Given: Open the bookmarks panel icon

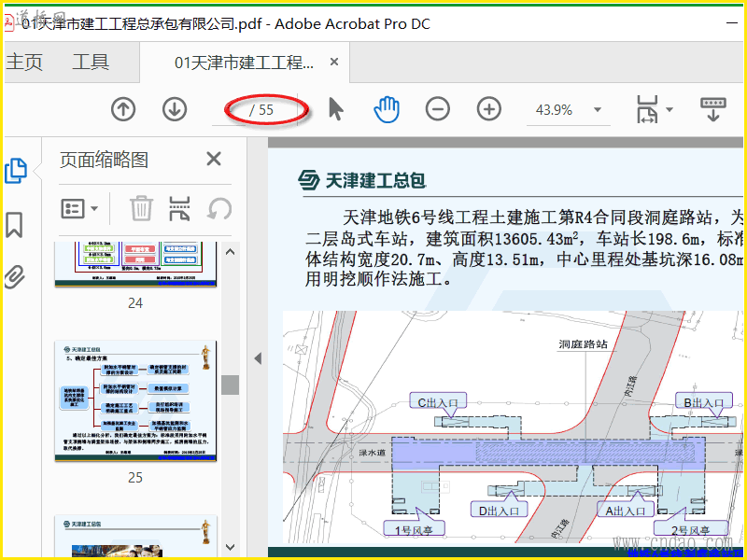Looking at the screenshot, I should coord(14,225).
